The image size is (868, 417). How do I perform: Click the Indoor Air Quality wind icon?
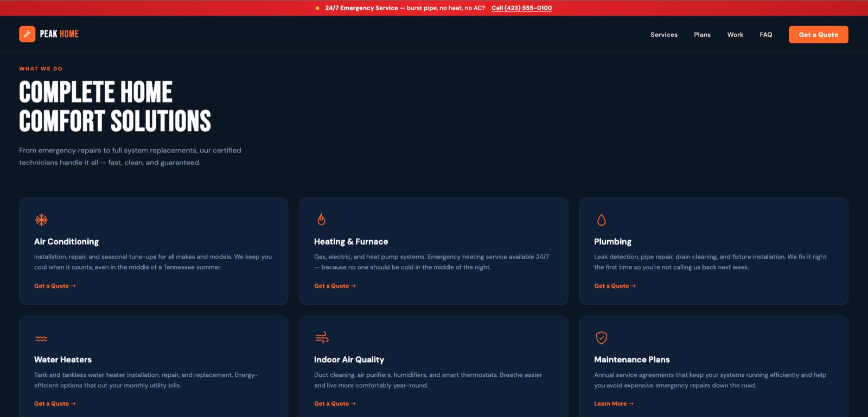coord(322,337)
